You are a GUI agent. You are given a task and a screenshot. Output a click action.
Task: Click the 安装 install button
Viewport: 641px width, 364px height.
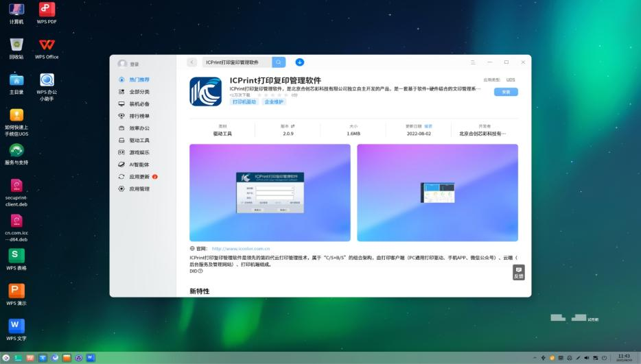(x=506, y=92)
